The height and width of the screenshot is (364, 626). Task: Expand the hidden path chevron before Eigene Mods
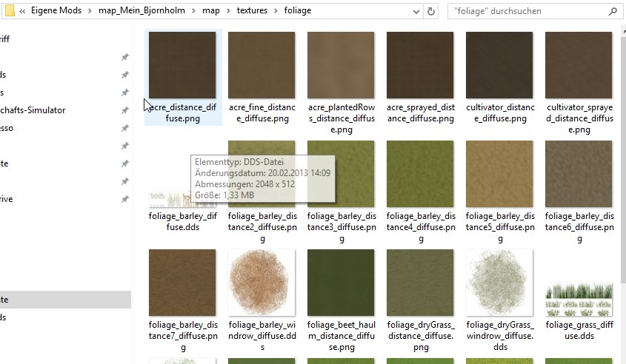[x=24, y=11]
